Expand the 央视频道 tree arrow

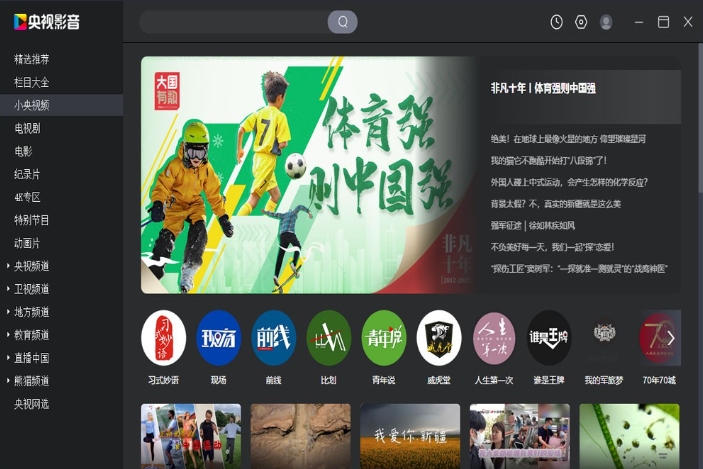pos(8,266)
